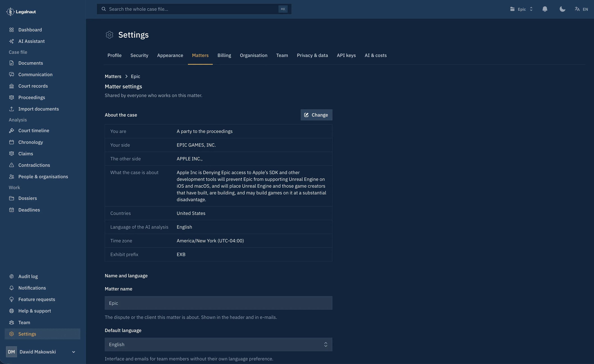The width and height of the screenshot is (594, 364).
Task: Open Claims in the sidebar
Action: click(43, 154)
